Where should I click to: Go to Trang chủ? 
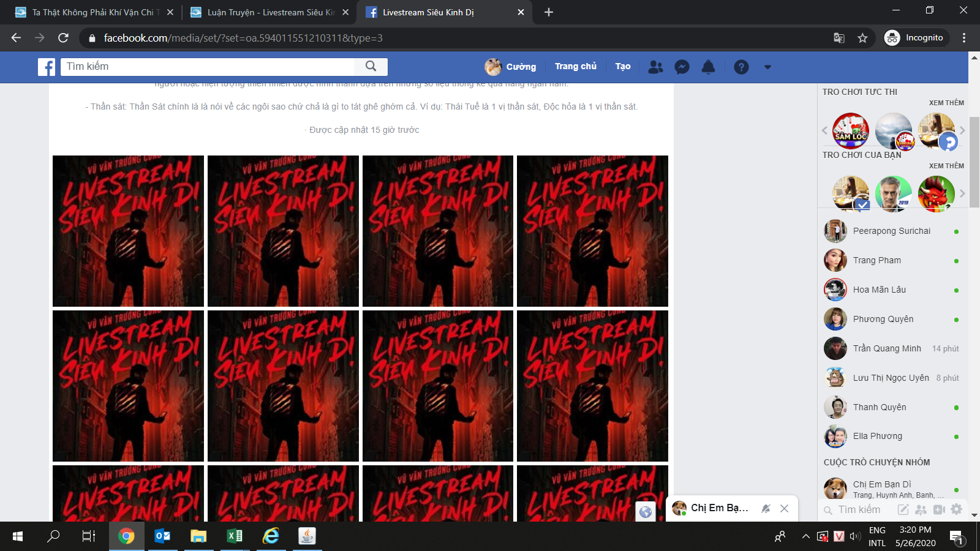coord(575,66)
